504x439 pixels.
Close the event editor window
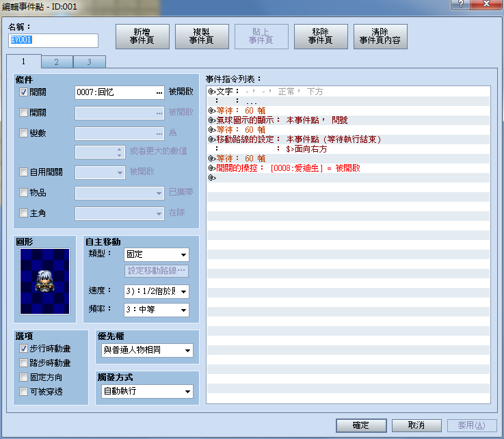[x=486, y=5]
